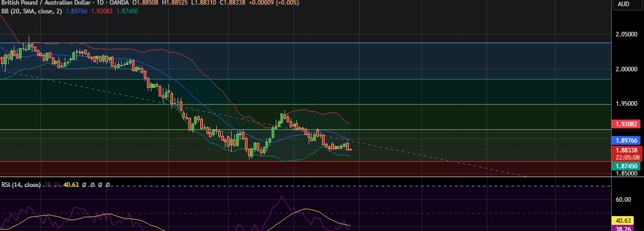Click the British Pound / Australian Dollar symbol title
This screenshot has height=231, width=644.
pyautogui.click(x=48, y=3)
